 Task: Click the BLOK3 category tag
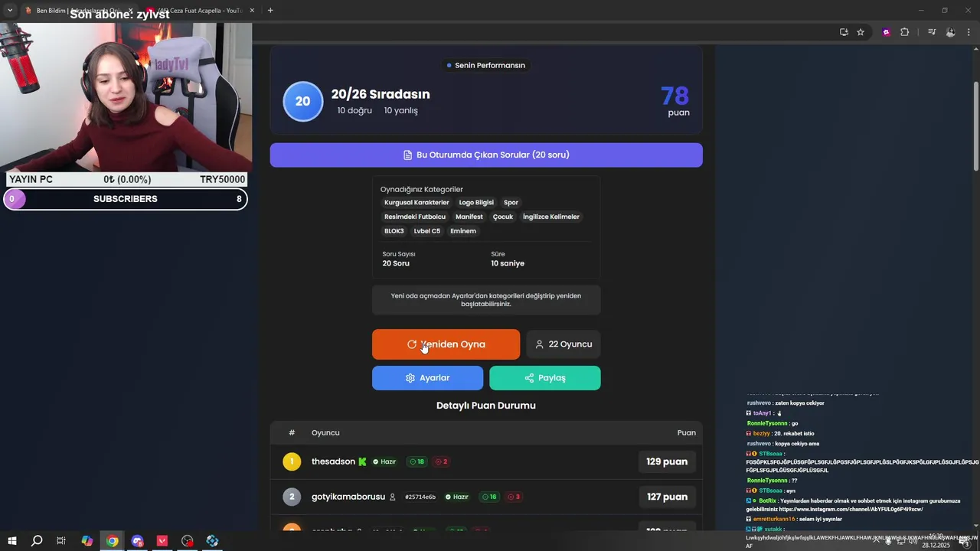[x=394, y=231]
